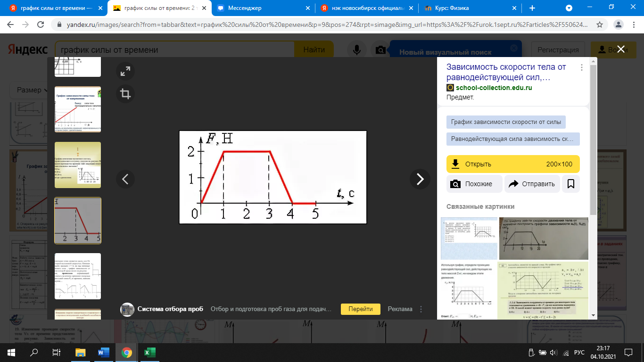This screenshot has height=362, width=644.
Task: Open the tab search dropdown button
Action: coord(569,8)
